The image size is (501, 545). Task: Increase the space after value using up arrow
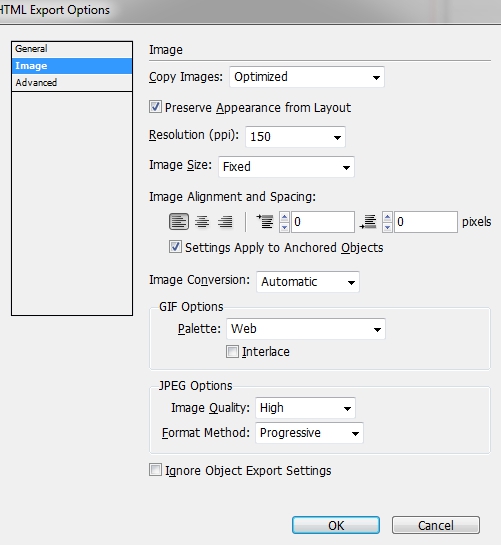click(387, 217)
